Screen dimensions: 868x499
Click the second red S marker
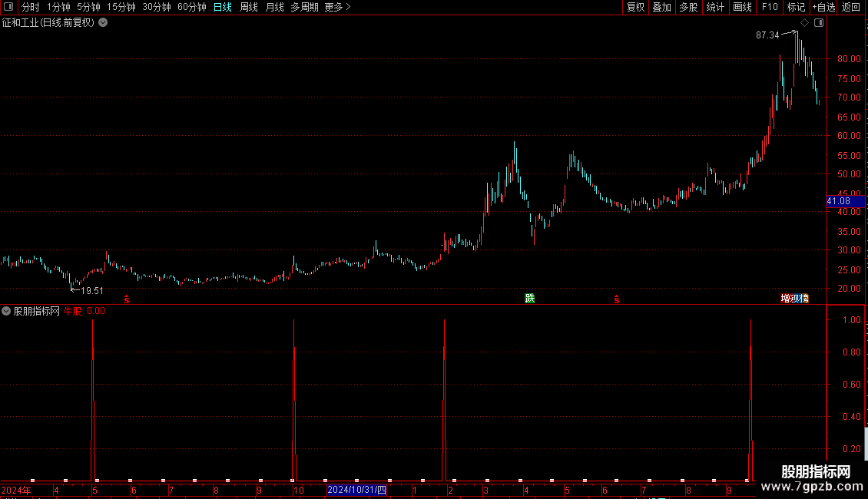point(617,299)
